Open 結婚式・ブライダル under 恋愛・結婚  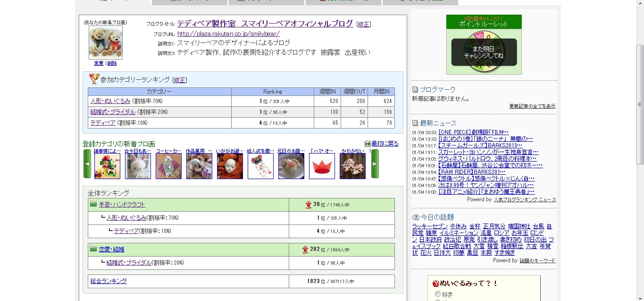click(x=129, y=263)
